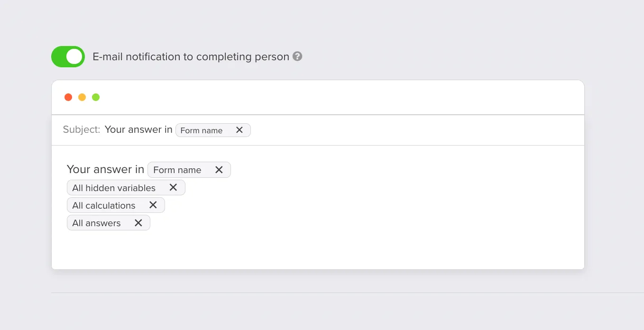Click the help icon next to the notification label

[x=297, y=56]
